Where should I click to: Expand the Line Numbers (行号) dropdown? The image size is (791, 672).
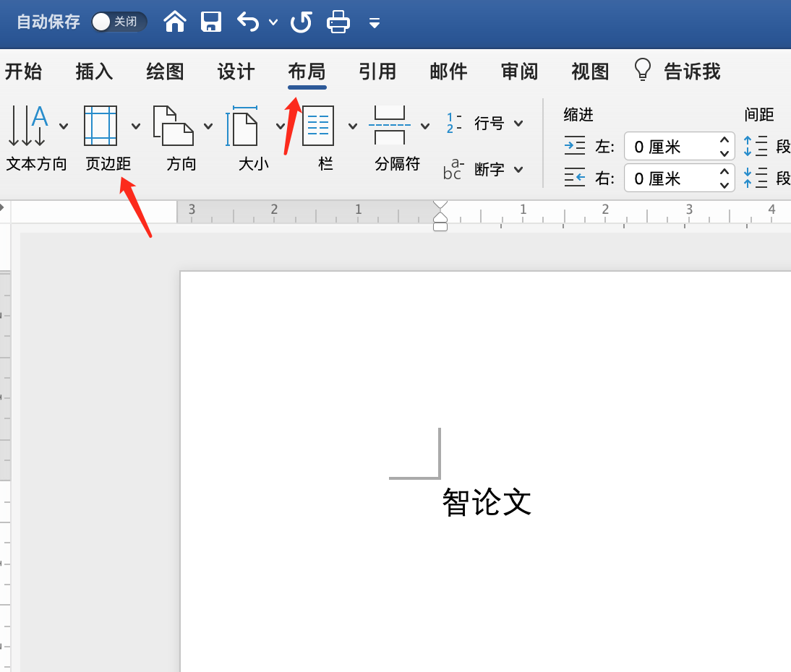pos(498,124)
